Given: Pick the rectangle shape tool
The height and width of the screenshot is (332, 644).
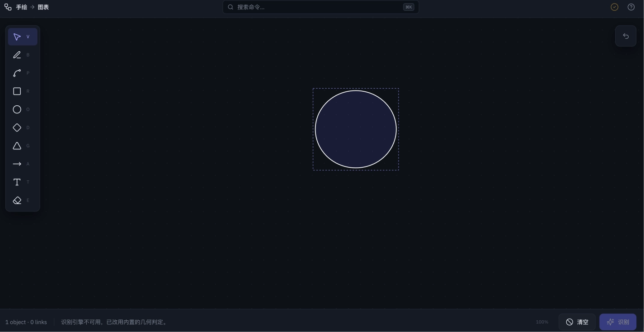Looking at the screenshot, I should pyautogui.click(x=22, y=91).
